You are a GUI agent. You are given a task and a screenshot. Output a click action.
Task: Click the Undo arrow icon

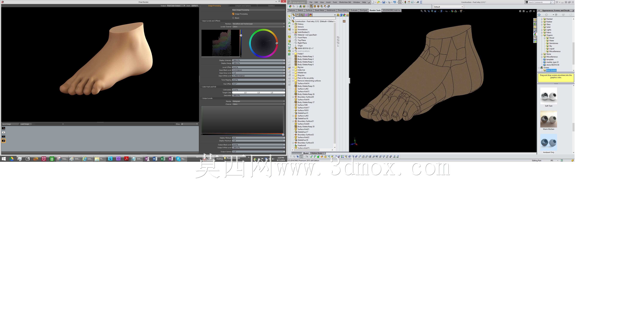tap(394, 2)
